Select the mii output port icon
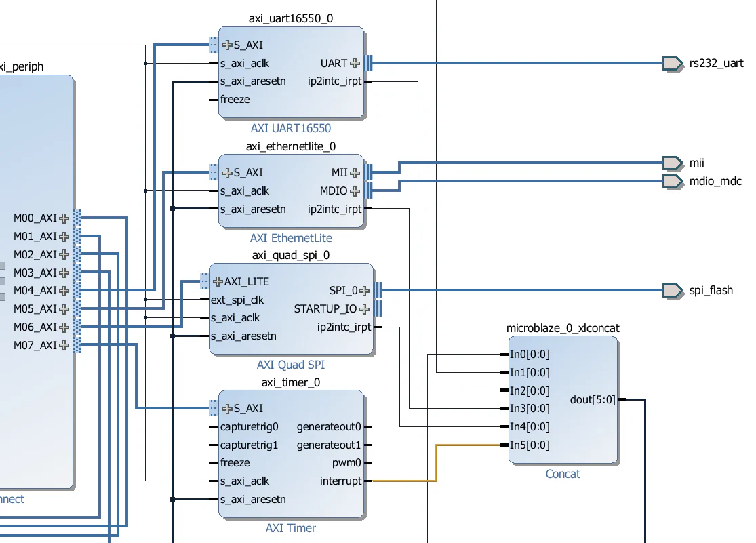The height and width of the screenshot is (543, 756). click(x=672, y=163)
